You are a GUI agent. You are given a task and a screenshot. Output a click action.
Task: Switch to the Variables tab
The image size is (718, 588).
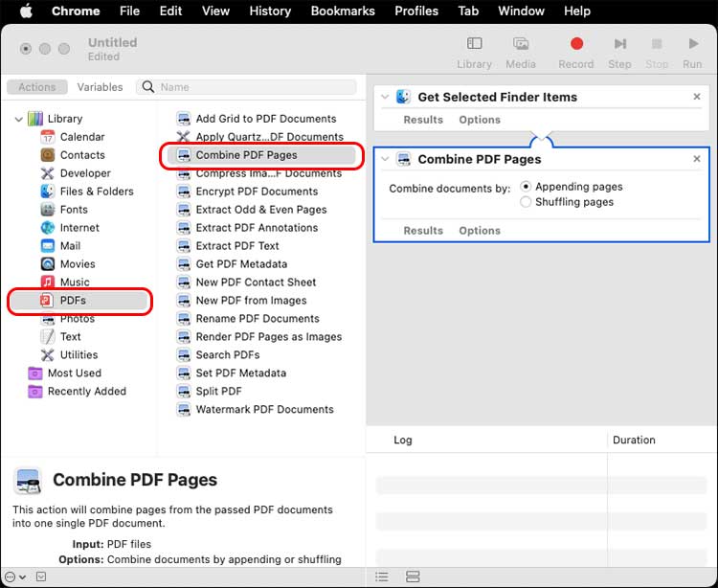(100, 87)
